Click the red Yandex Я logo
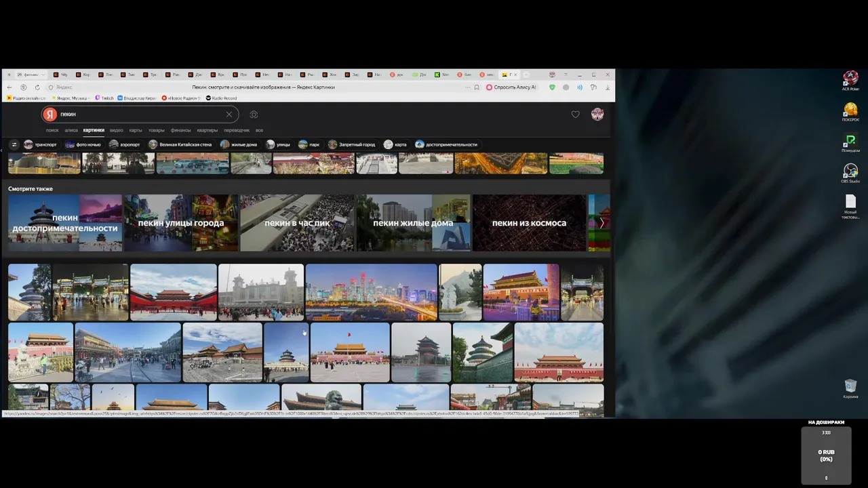868x488 pixels. tap(50, 115)
